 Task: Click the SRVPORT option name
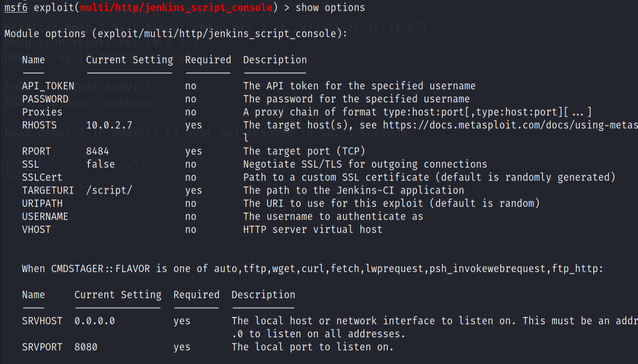(x=42, y=347)
